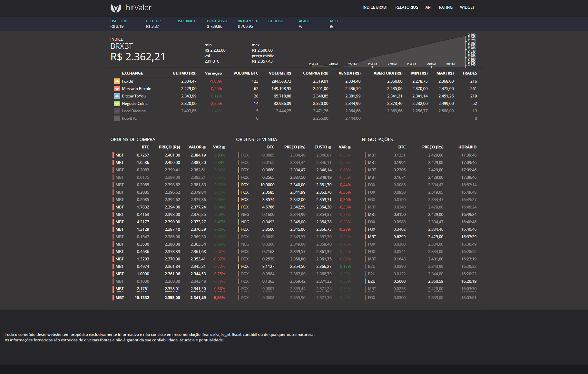Click BRXBT/USDC value $ 739.86
588x374 pixels.
[215, 26]
